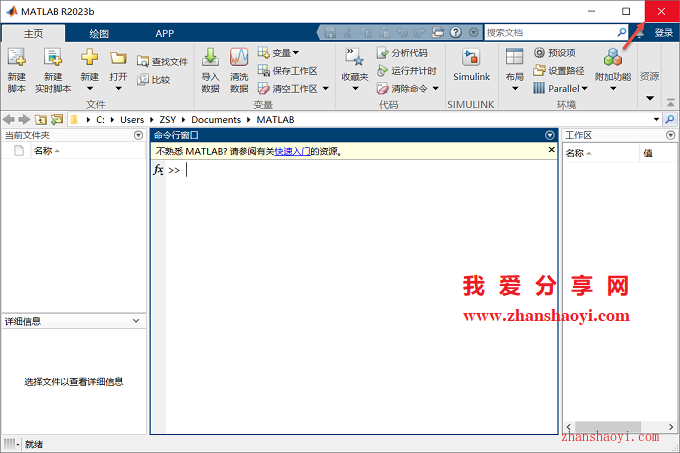Click the documentation search magnifier icon

point(622,32)
